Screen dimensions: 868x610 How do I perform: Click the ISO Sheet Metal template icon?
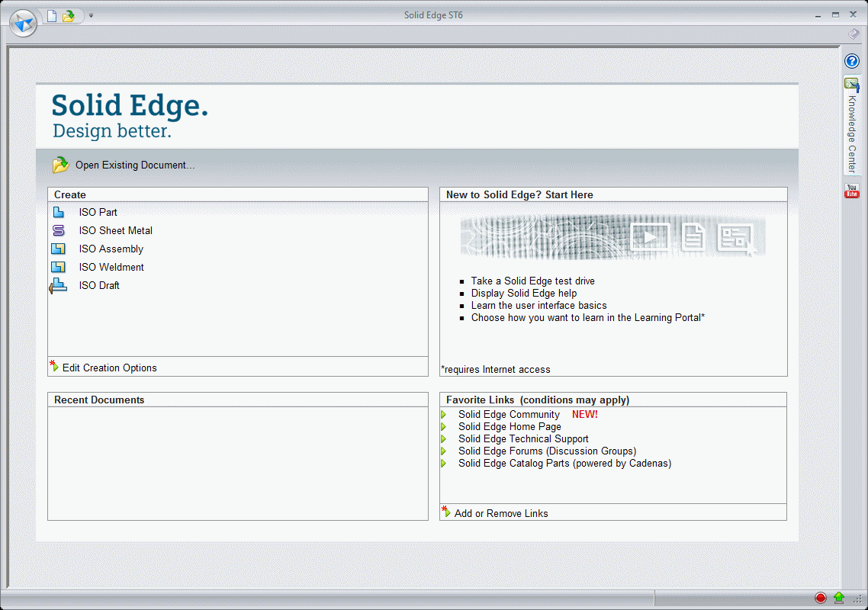coord(59,230)
